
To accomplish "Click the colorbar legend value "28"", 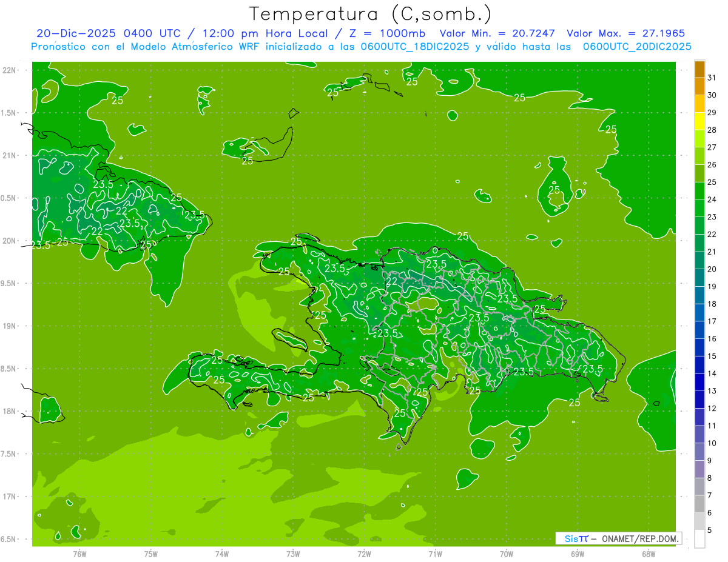I will [712, 130].
